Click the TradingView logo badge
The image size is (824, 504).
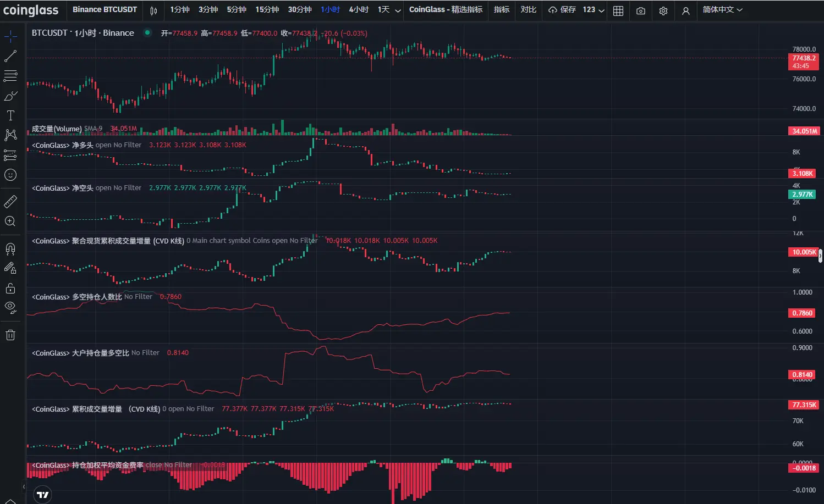tap(42, 495)
